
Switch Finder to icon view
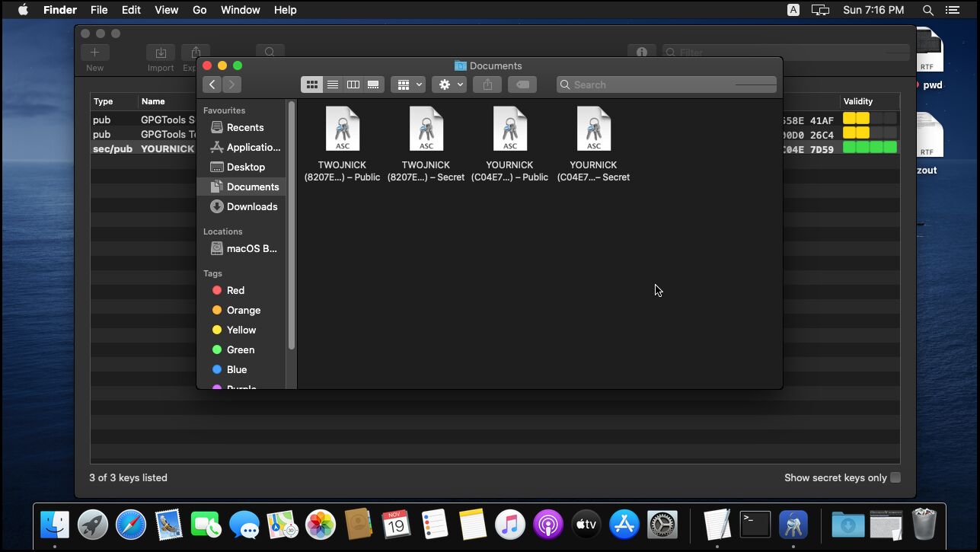click(x=311, y=85)
